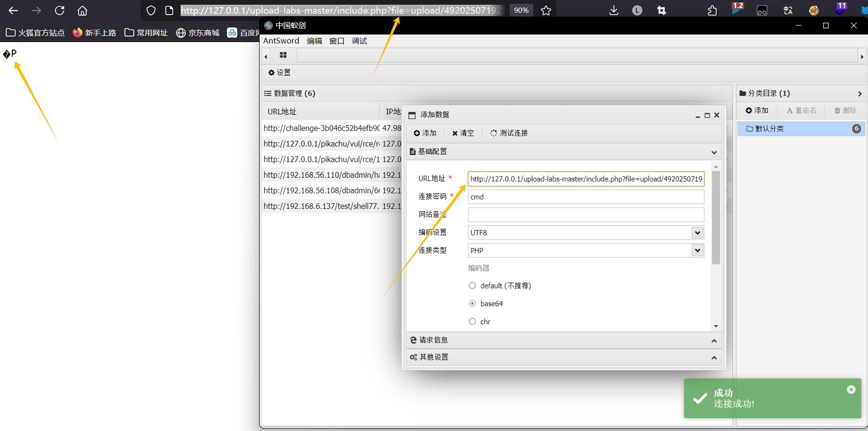Viewport: 868px width, 431px height.
Task: Open the 编辑 menu
Action: tap(314, 41)
